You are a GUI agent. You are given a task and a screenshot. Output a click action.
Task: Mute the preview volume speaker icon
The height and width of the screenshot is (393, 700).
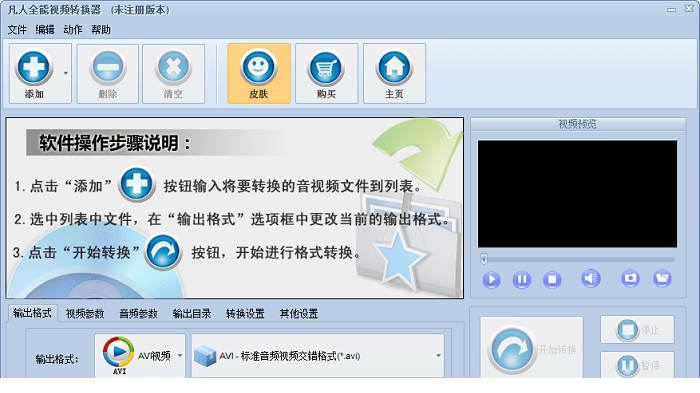click(591, 279)
